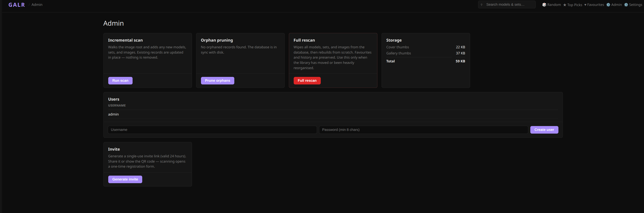Navigate to Top Picks
644x213 pixels.
pos(575,4)
